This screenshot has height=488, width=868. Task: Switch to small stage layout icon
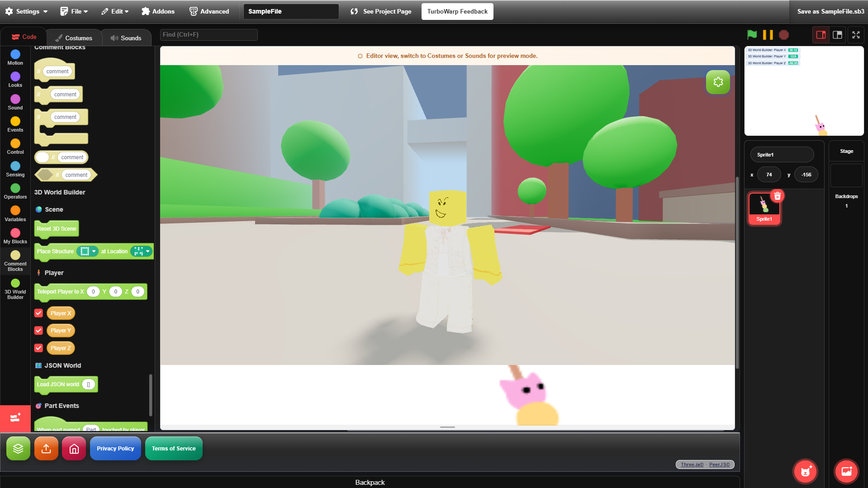[x=821, y=35]
